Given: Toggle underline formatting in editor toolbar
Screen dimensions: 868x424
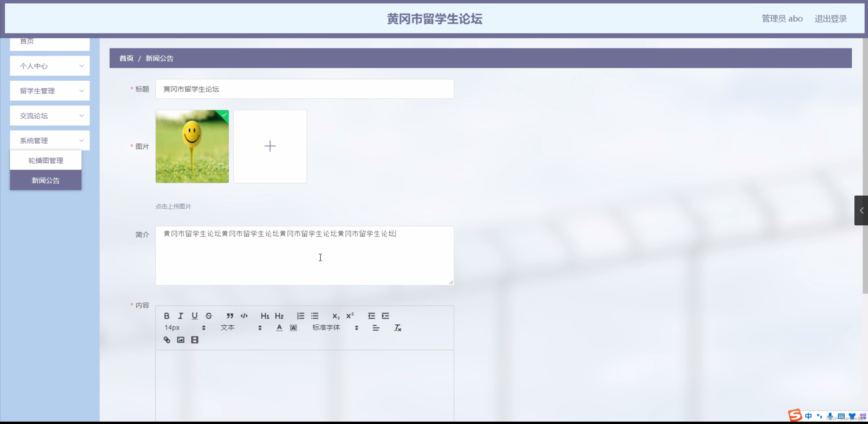Looking at the screenshot, I should point(194,316).
